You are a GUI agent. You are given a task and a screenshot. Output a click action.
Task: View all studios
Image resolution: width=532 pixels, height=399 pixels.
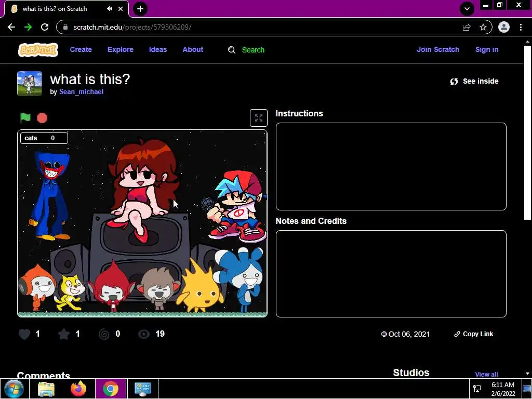486,374
